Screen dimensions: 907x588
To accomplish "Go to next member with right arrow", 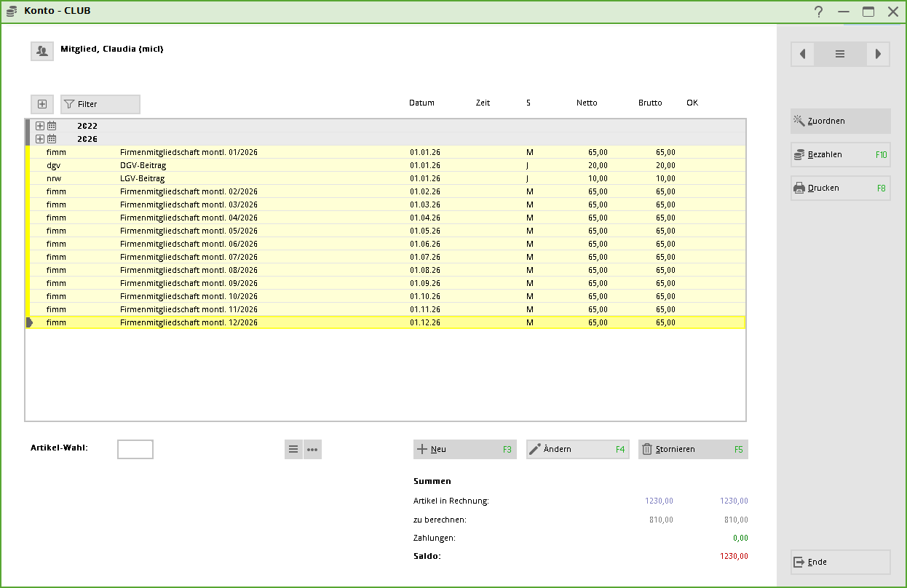I will [x=878, y=54].
